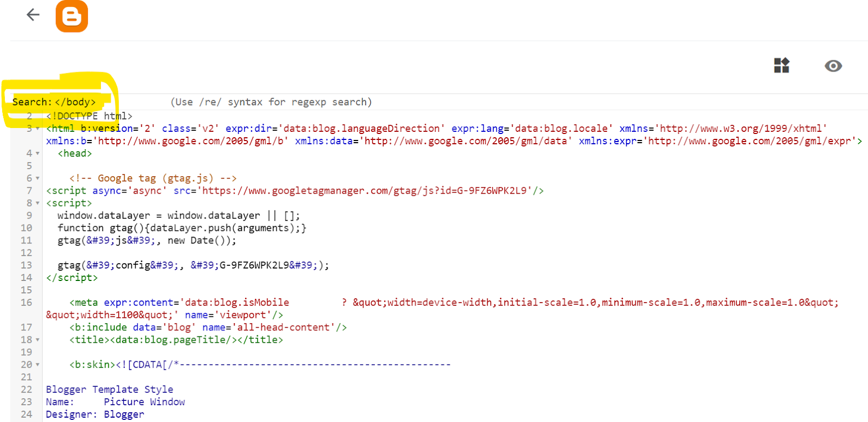Viewport: 868px width, 422px height.
Task: Select the gtag js new Date line
Action: (x=147, y=241)
